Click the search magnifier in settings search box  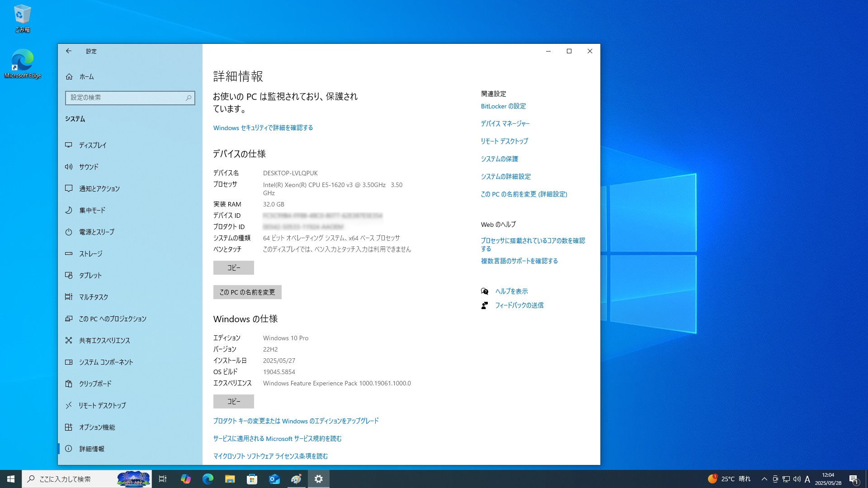coord(189,98)
